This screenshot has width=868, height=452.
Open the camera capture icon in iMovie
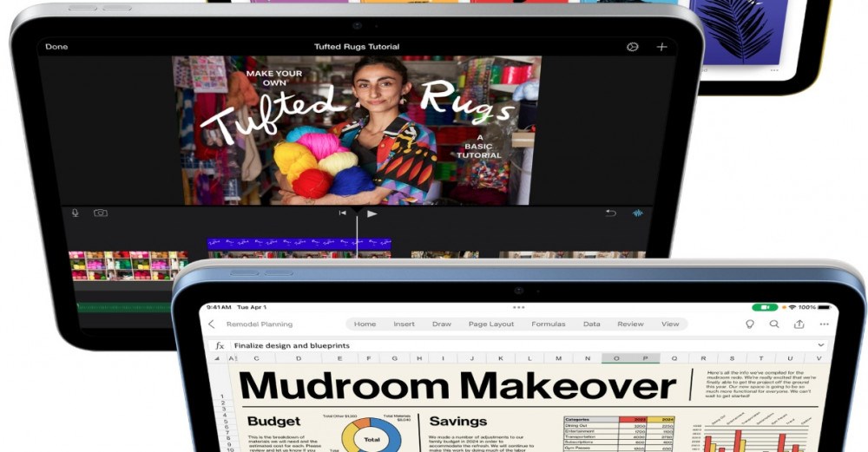coord(101,213)
